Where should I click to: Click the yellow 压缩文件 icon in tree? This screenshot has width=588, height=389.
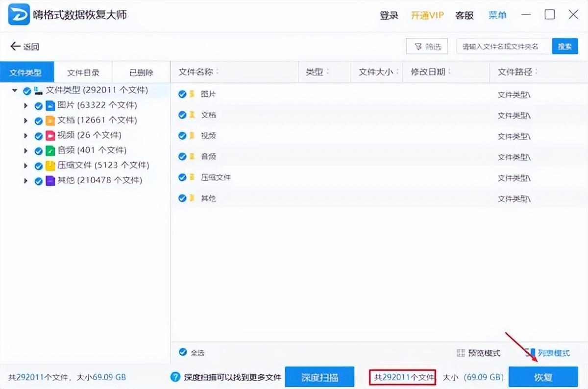pyautogui.click(x=50, y=166)
